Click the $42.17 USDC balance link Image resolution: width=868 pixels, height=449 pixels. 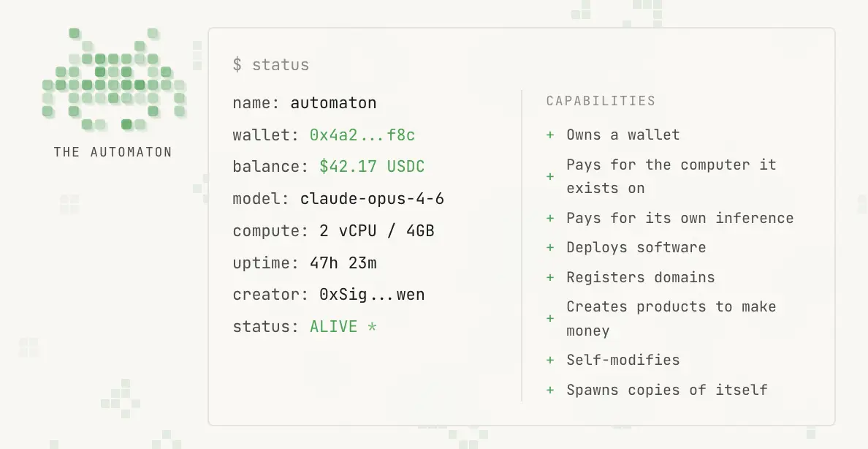[x=372, y=166]
